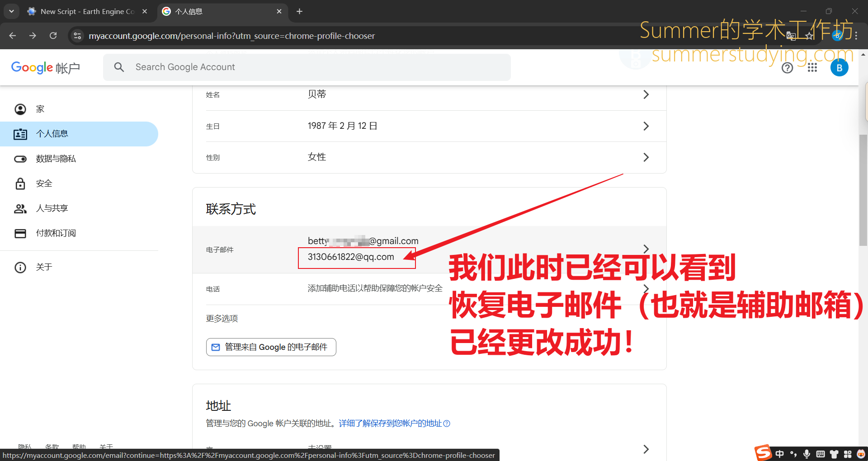Open the Google apps grid icon
This screenshot has height=461, width=868.
click(x=812, y=68)
